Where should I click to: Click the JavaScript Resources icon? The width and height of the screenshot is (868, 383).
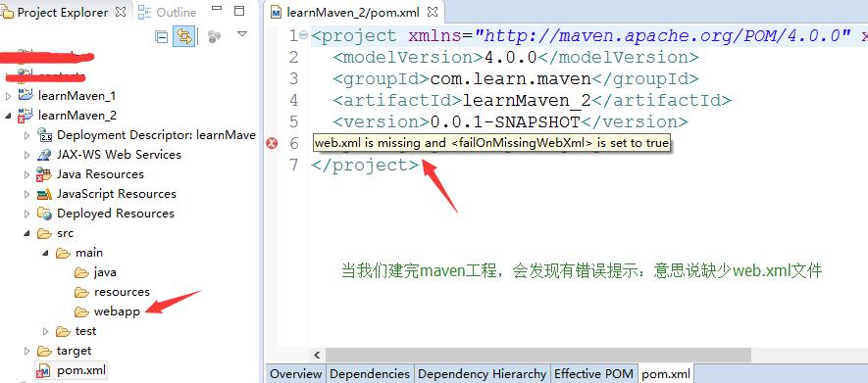pyautogui.click(x=44, y=195)
